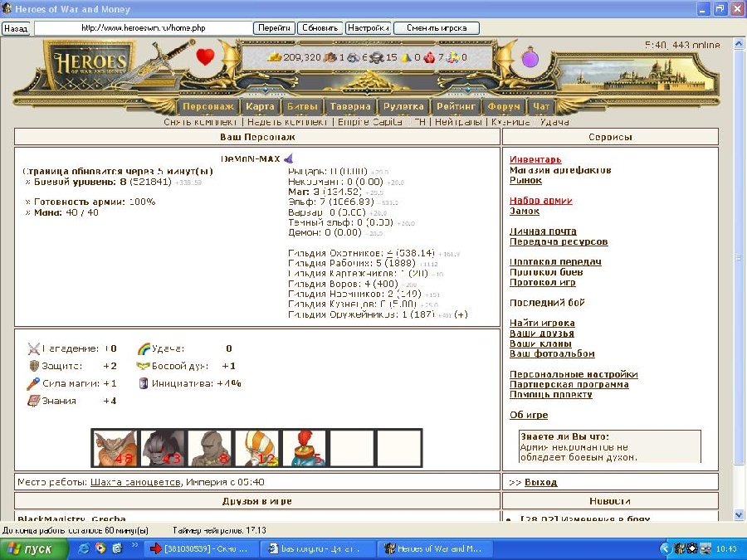Click the mercury resource icon

tap(377, 57)
